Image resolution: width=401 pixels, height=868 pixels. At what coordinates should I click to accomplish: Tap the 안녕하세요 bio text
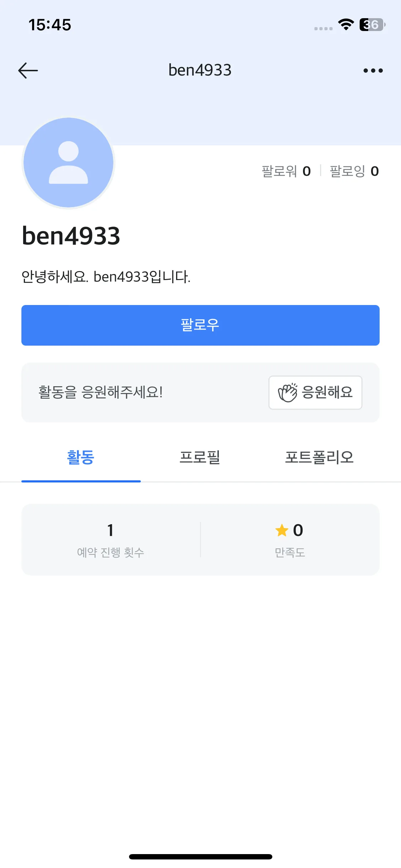click(106, 277)
